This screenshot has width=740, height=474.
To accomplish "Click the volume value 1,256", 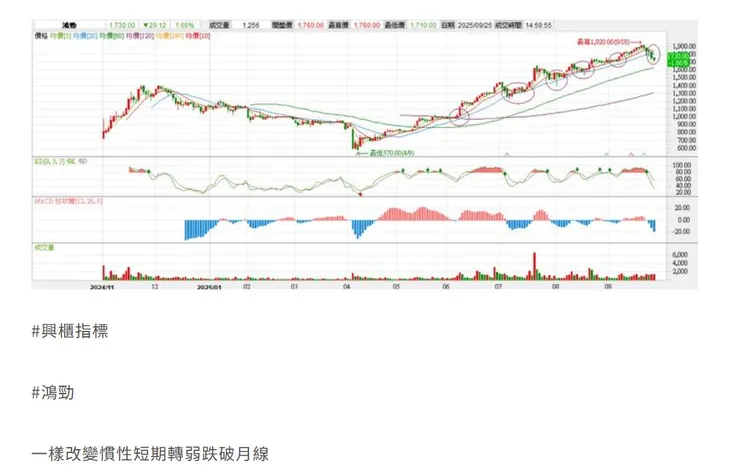I will (251, 25).
